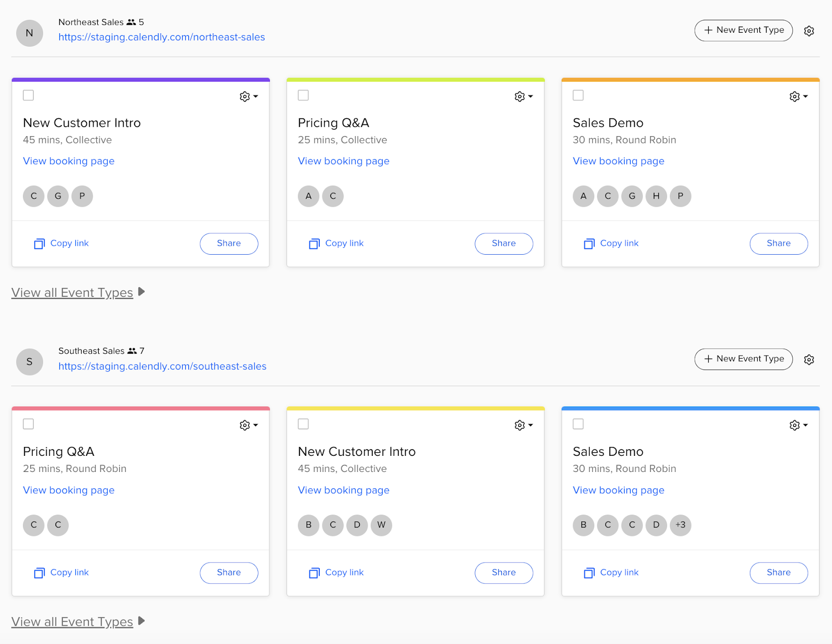Click host avatar W on Southeast New Customer Intro
This screenshot has height=644, width=832.
point(381,525)
